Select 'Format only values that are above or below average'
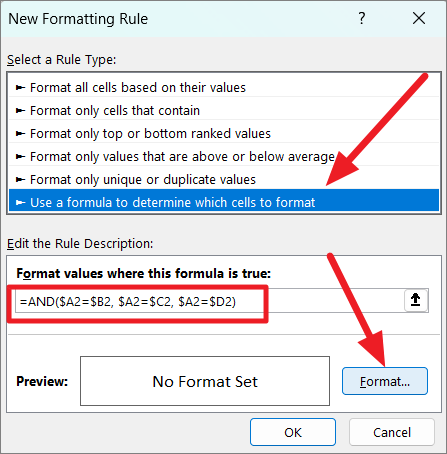Screen dimensions: 447x454 coord(224,156)
